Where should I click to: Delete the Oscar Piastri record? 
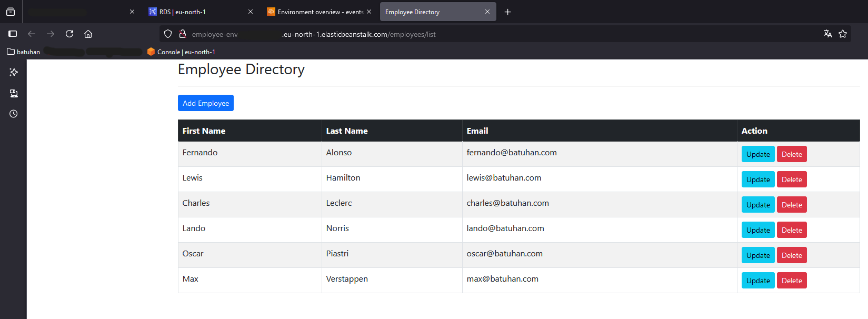792,255
